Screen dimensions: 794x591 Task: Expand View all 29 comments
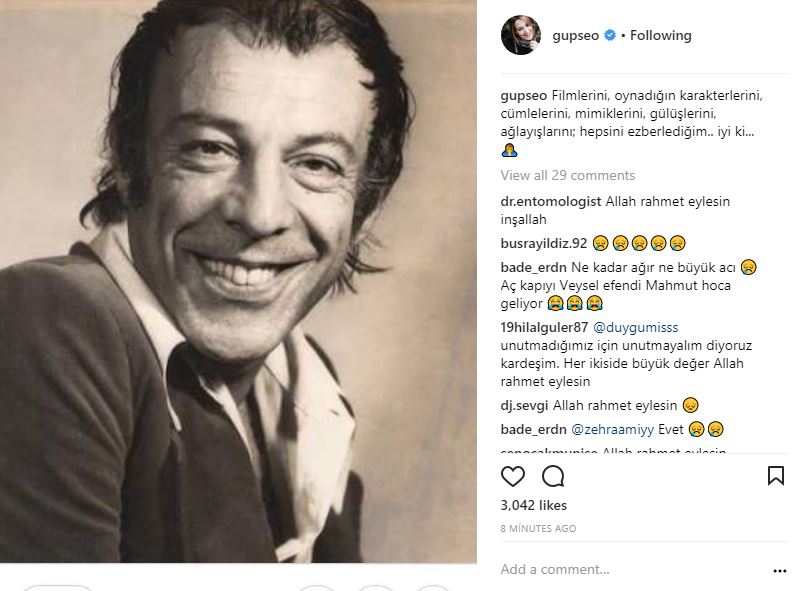click(567, 175)
